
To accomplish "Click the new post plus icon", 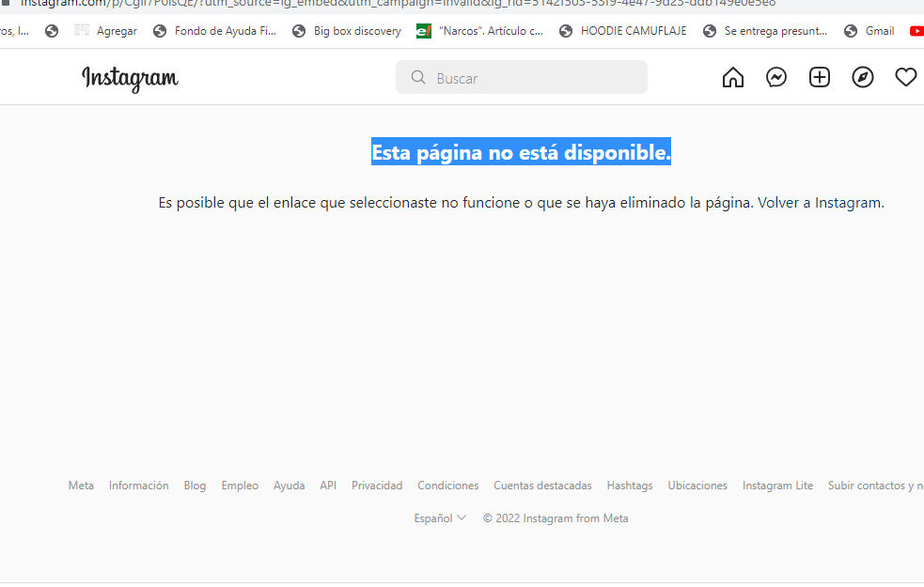I will point(819,77).
